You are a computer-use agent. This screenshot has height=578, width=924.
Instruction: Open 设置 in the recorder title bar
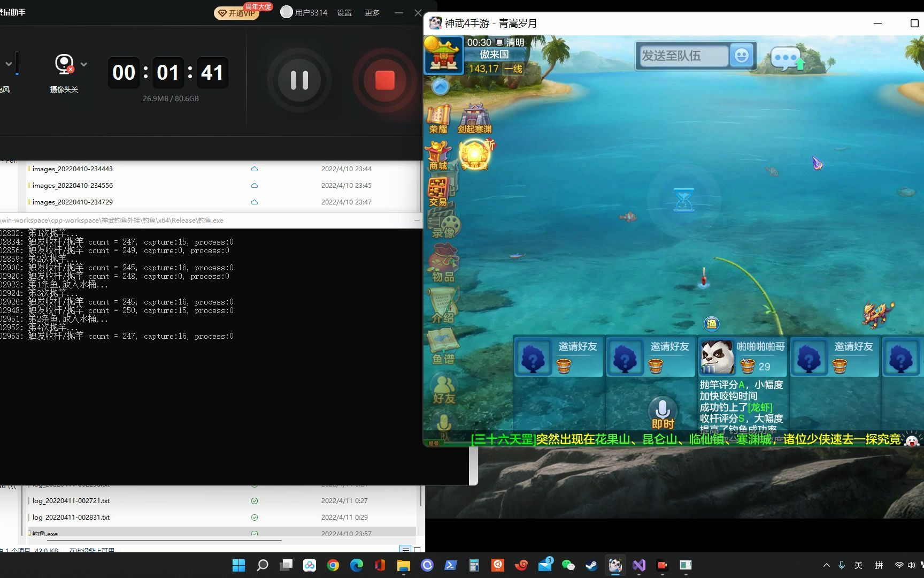[344, 13]
